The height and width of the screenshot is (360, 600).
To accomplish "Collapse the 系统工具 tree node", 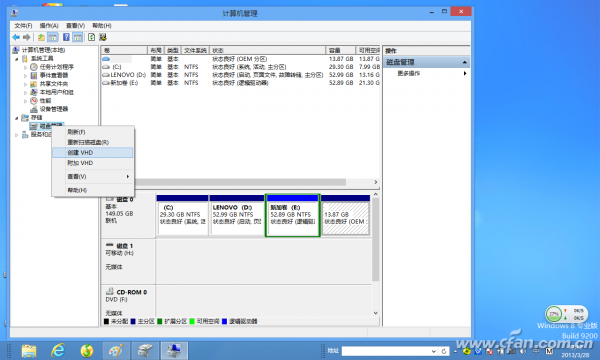I will click(x=16, y=59).
